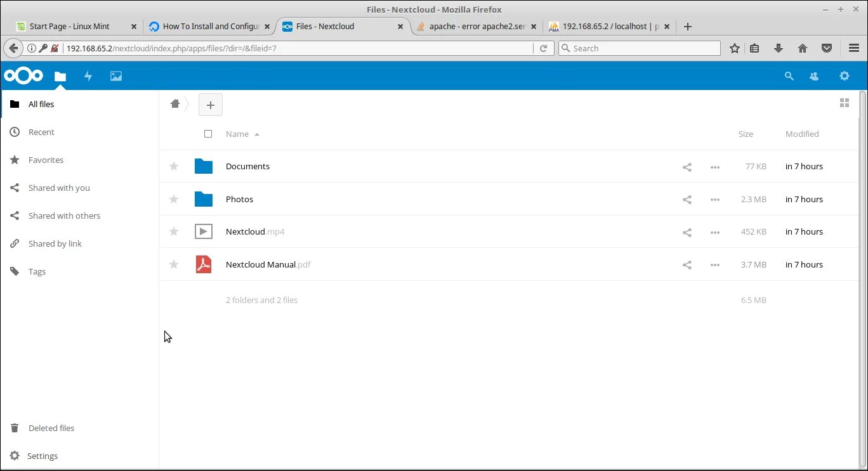This screenshot has height=471, width=868.
Task: Open the Photos folder
Action: (239, 199)
